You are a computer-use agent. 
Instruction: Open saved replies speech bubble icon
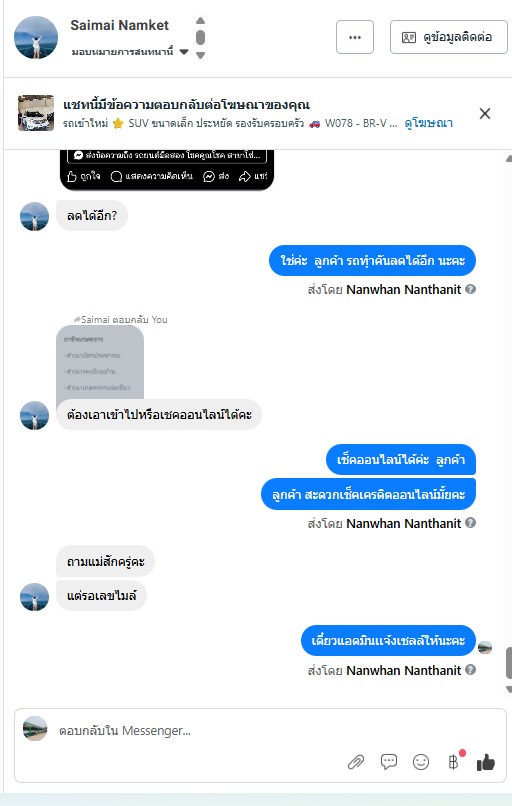coord(389,762)
